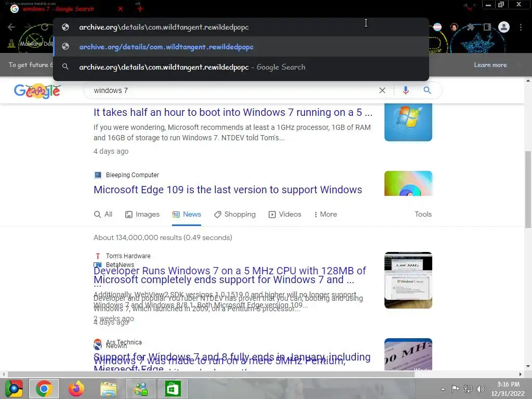The height and width of the screenshot is (399, 532).
Task: Select the News search tab
Action: click(x=187, y=215)
